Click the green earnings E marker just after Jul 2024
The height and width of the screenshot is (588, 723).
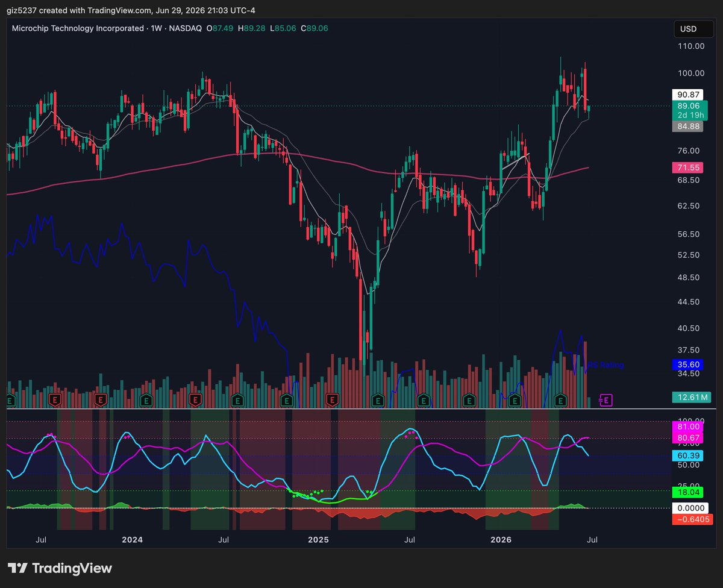pos(237,399)
